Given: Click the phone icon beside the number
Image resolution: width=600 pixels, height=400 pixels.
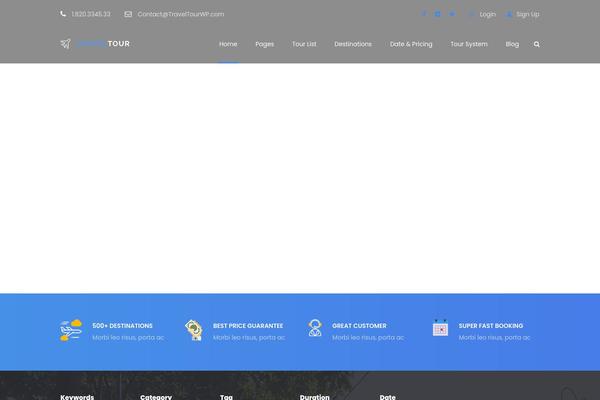Looking at the screenshot, I should [63, 14].
